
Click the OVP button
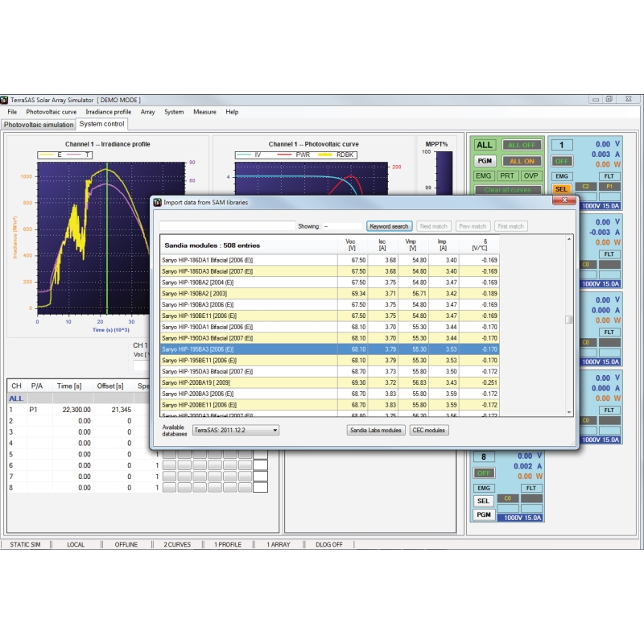pyautogui.click(x=530, y=175)
